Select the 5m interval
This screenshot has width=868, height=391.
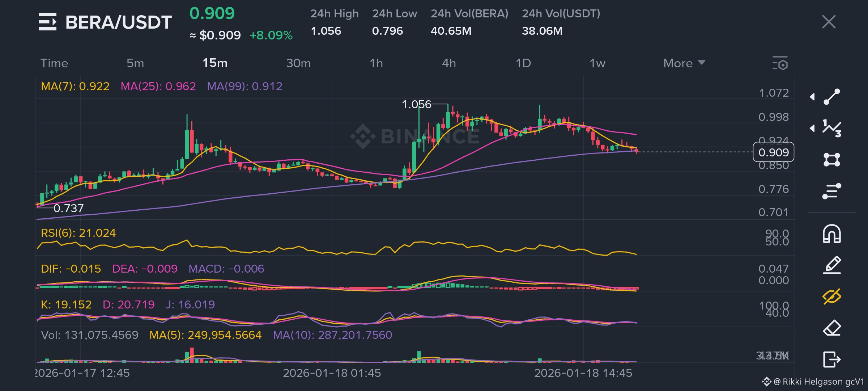135,63
